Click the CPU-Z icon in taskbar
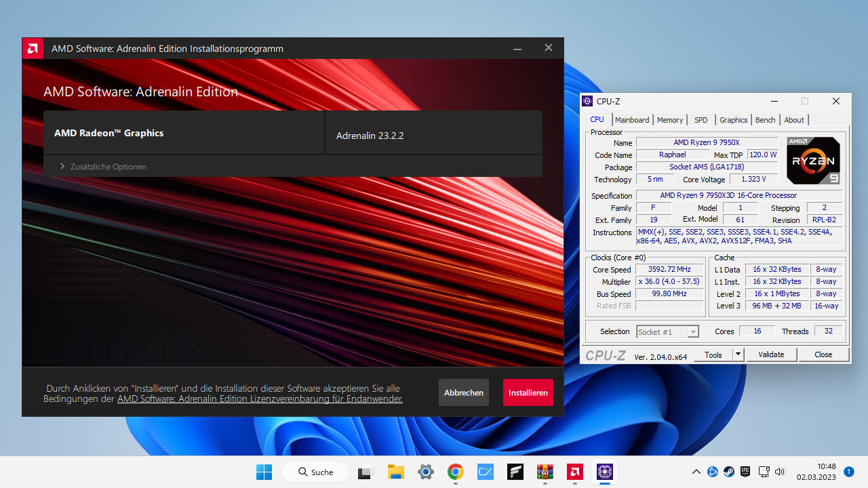Screen dimensions: 868x488 (x=604, y=472)
